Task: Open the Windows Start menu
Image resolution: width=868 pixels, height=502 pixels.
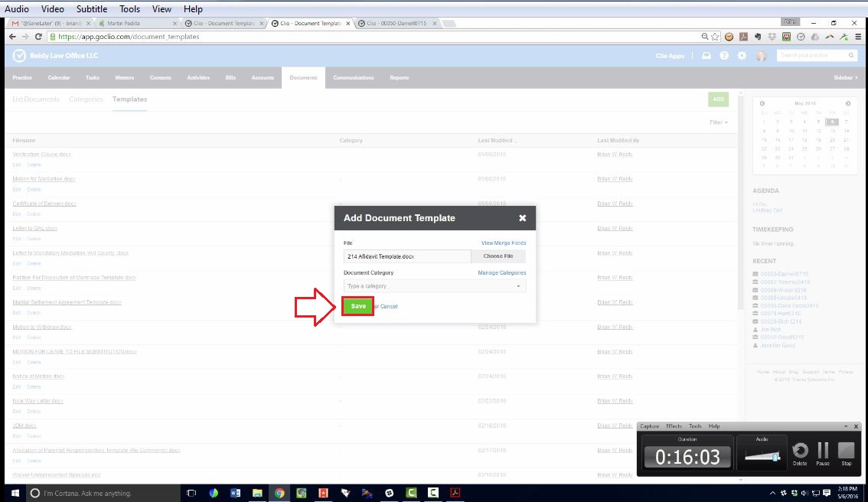Action: [x=15, y=493]
